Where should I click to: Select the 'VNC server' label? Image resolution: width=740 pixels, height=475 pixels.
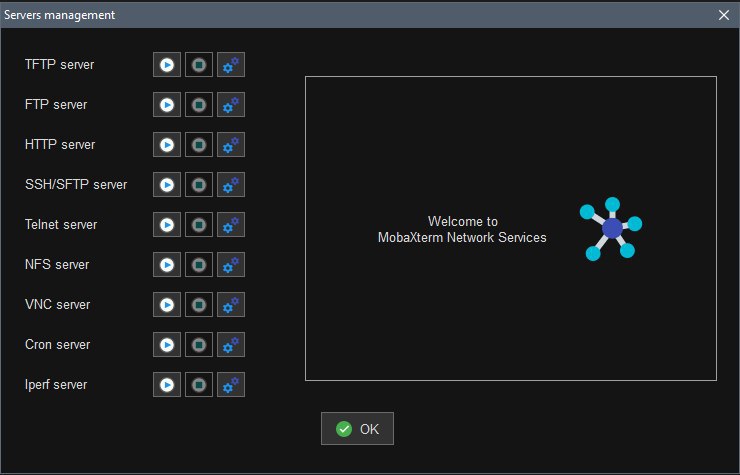pos(57,305)
